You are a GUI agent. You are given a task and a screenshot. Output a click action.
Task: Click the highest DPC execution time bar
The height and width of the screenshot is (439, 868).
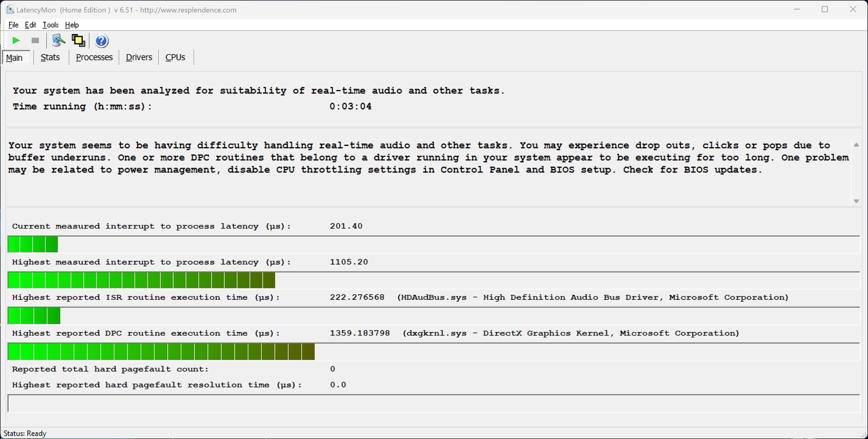click(434, 352)
